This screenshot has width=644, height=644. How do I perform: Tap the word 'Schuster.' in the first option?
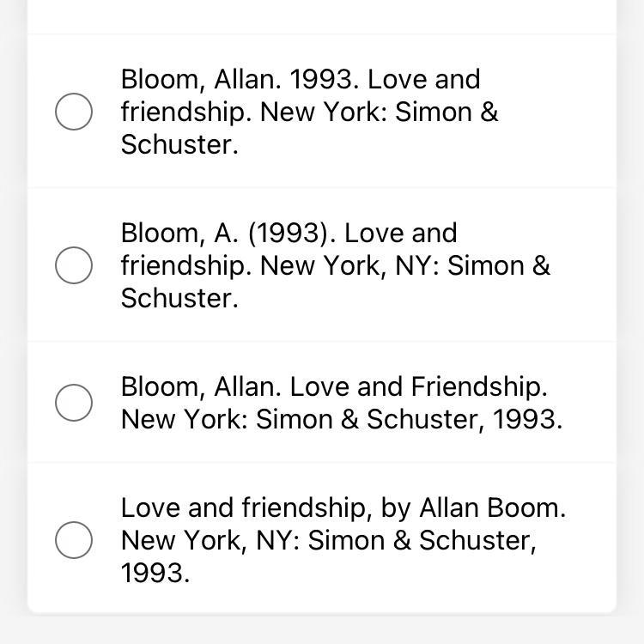click(179, 144)
